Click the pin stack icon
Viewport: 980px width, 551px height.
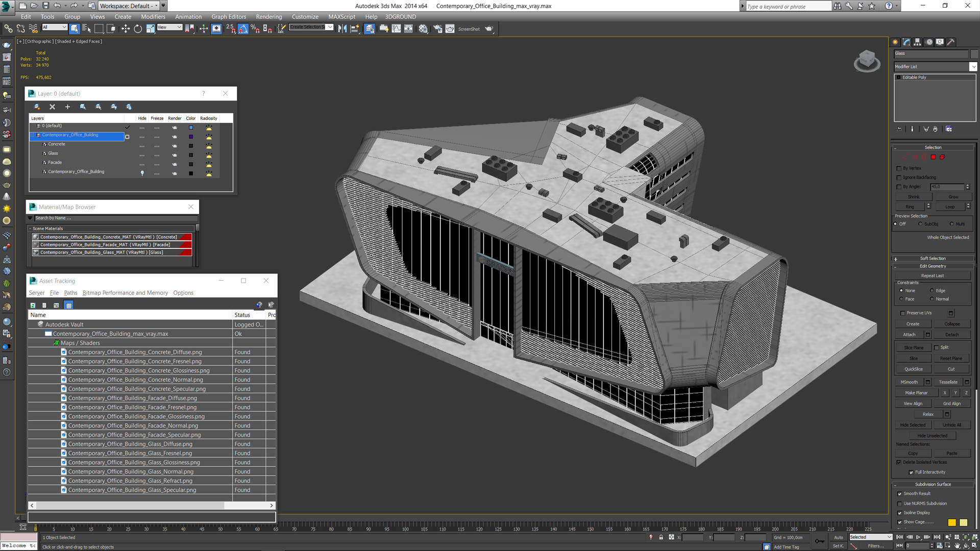coord(899,129)
